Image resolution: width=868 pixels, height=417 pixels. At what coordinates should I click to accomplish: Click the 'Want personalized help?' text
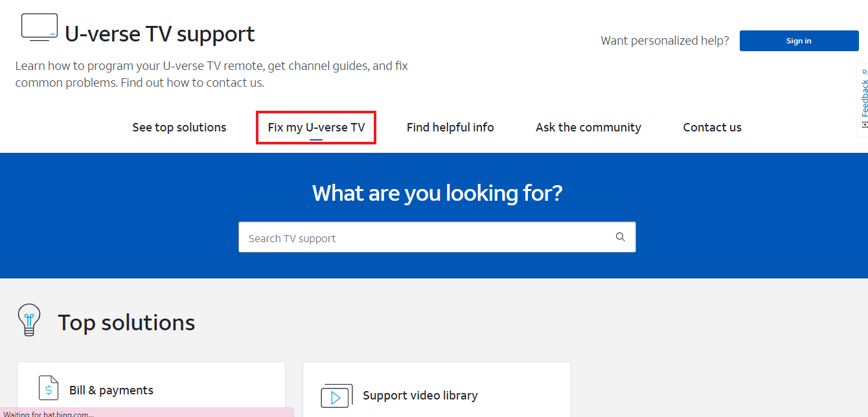(x=665, y=41)
